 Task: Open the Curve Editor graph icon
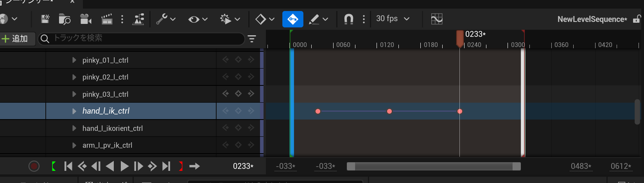pyautogui.click(x=437, y=19)
